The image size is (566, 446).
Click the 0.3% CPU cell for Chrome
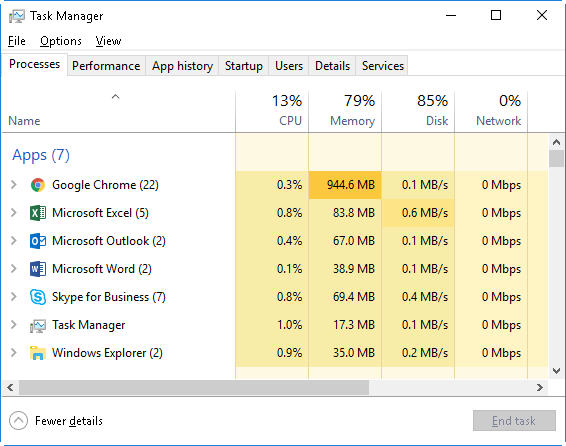272,185
